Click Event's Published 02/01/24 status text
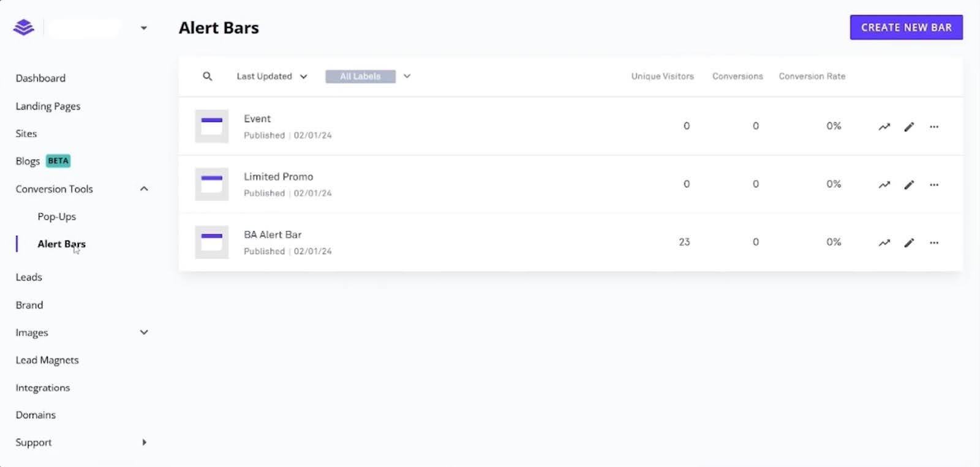Screen dimensions: 980x467 (288, 135)
